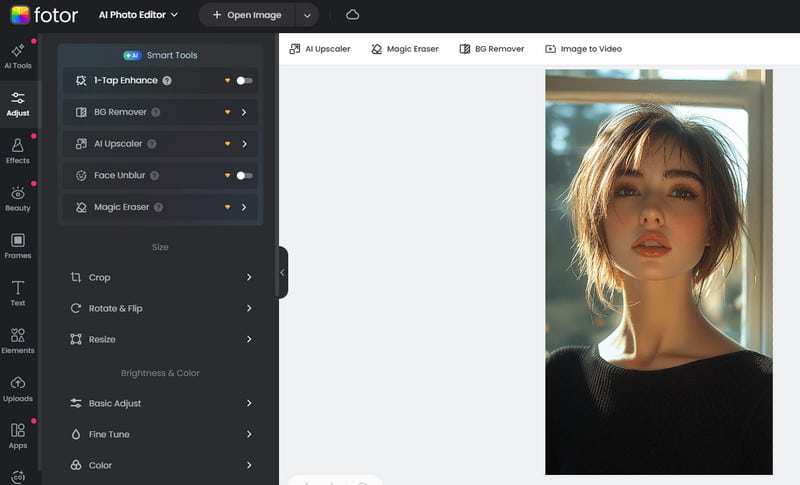The image size is (800, 485).
Task: Enable the Face Unblur toggle
Action: point(244,175)
